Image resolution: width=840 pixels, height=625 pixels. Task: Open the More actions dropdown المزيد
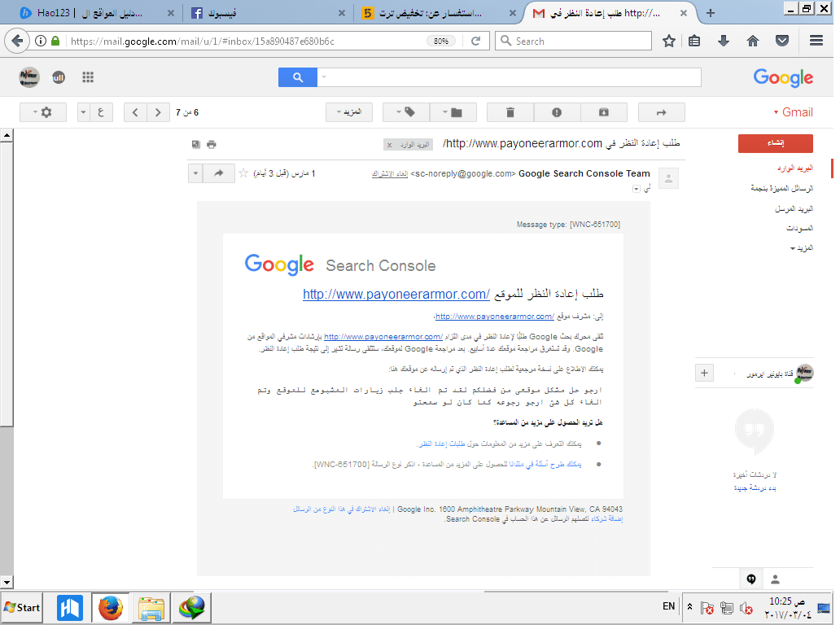pyautogui.click(x=348, y=112)
